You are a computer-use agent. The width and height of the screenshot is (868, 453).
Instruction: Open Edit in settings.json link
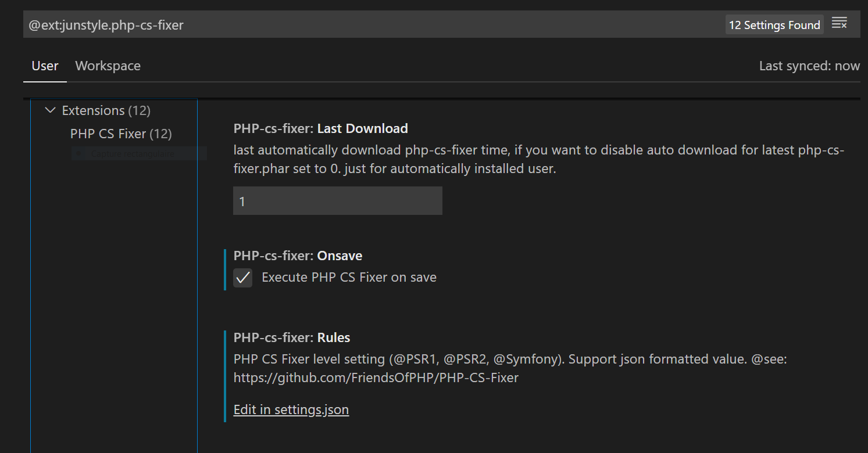(x=291, y=409)
